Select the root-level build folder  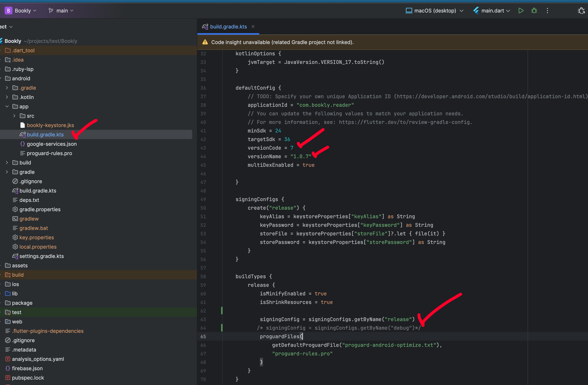point(18,275)
